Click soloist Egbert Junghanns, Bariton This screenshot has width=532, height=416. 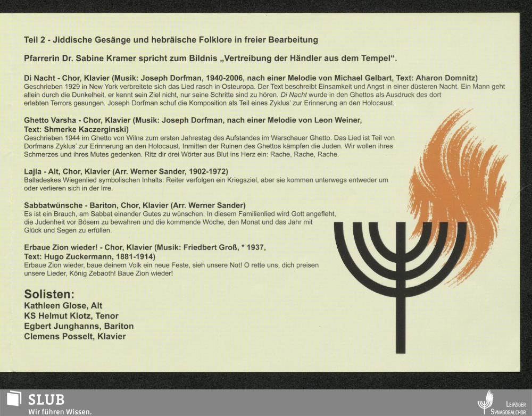pyautogui.click(x=79, y=326)
